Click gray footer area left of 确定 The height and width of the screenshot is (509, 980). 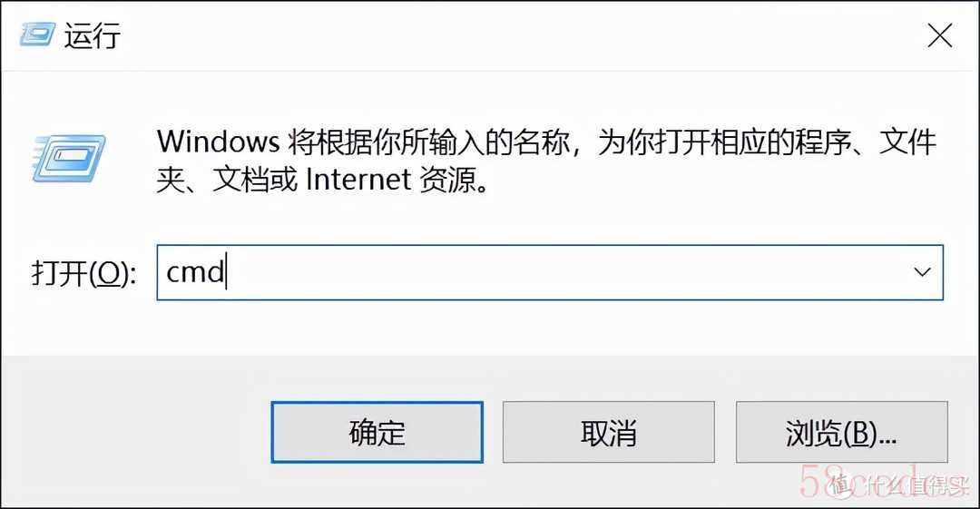(134, 432)
